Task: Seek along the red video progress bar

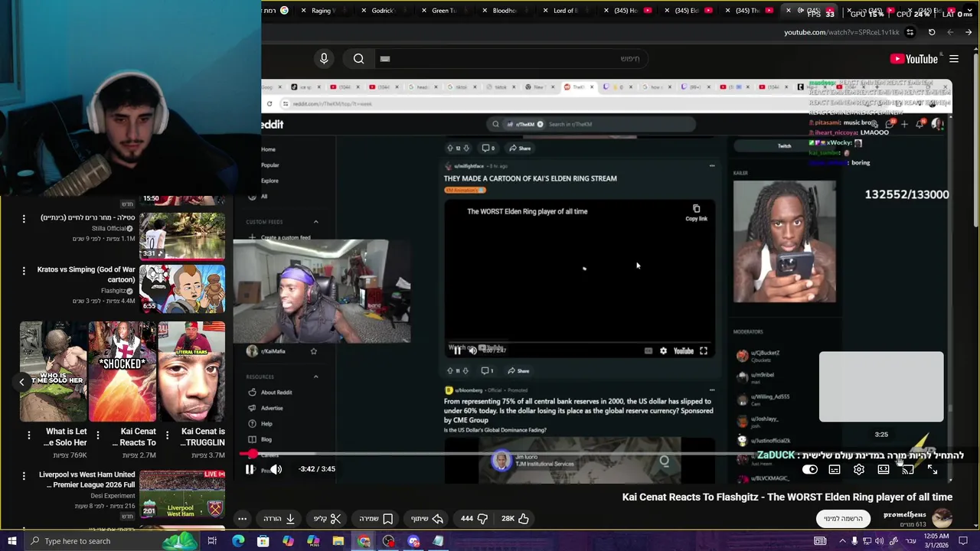Action: [x=596, y=454]
